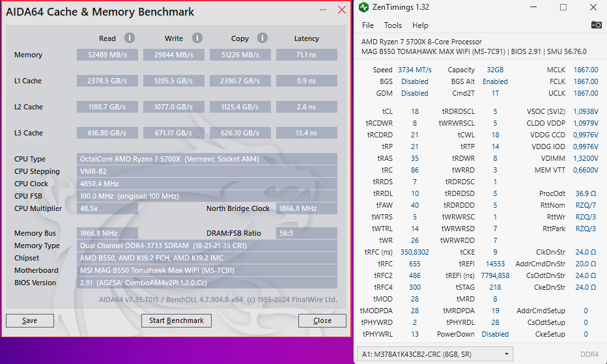The width and height of the screenshot is (607, 364).
Task: Click the DDR4 label in ZenTimings footer
Action: coord(589,354)
